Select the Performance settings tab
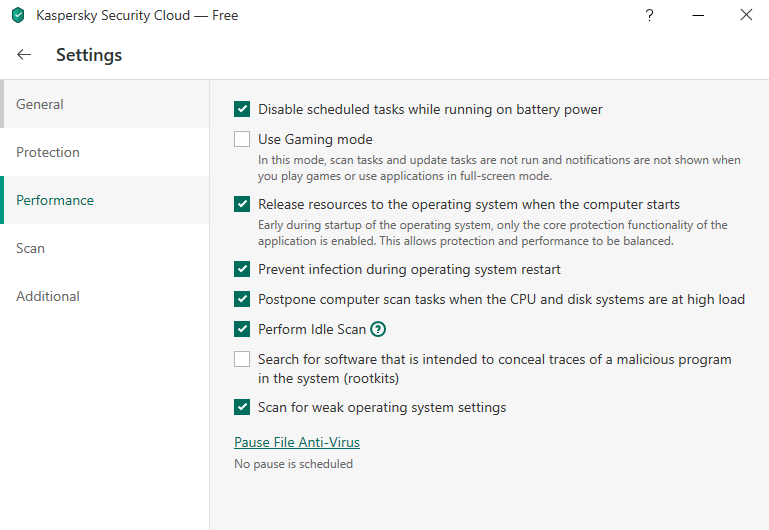The image size is (769, 530). coord(55,200)
